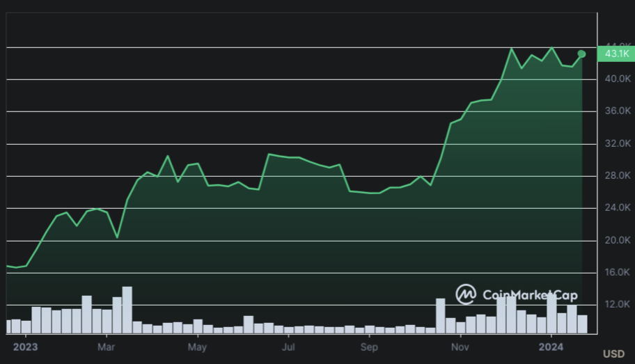Select the 12.0K price axis label
635x364 pixels.
618,305
